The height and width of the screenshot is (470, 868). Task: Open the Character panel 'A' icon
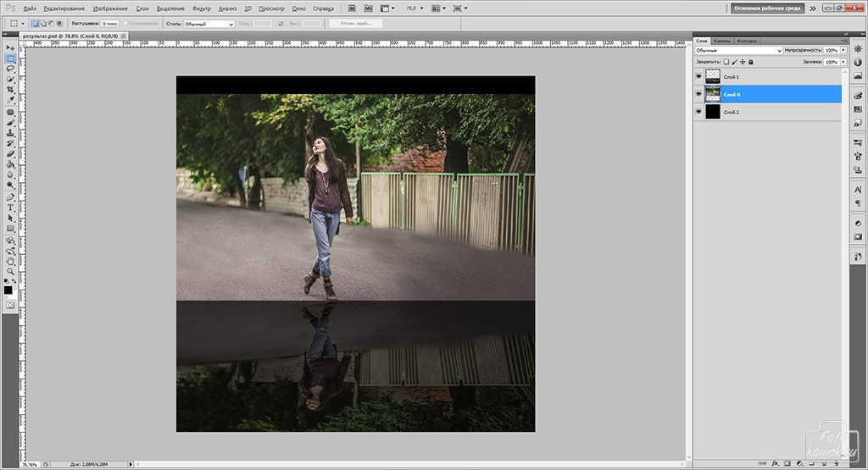tap(858, 190)
